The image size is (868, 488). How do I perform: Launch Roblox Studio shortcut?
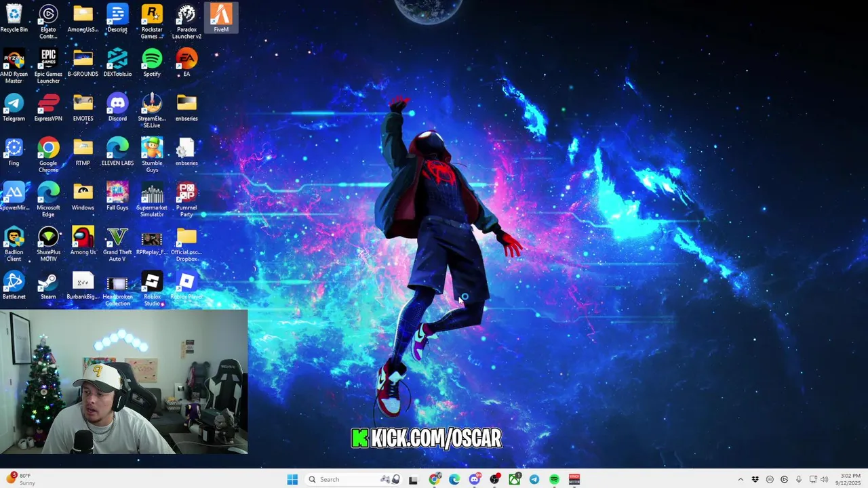152,289
